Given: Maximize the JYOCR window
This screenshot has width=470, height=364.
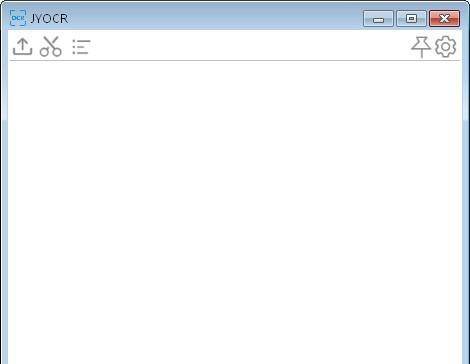Looking at the screenshot, I should click(x=411, y=18).
